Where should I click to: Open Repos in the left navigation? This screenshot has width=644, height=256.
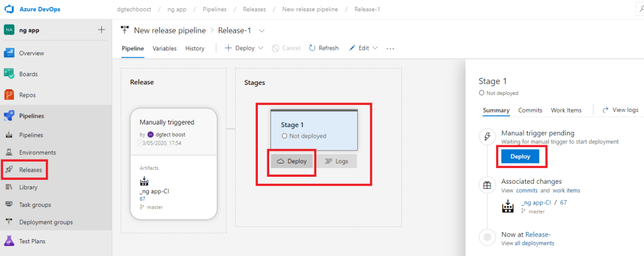(9, 95)
